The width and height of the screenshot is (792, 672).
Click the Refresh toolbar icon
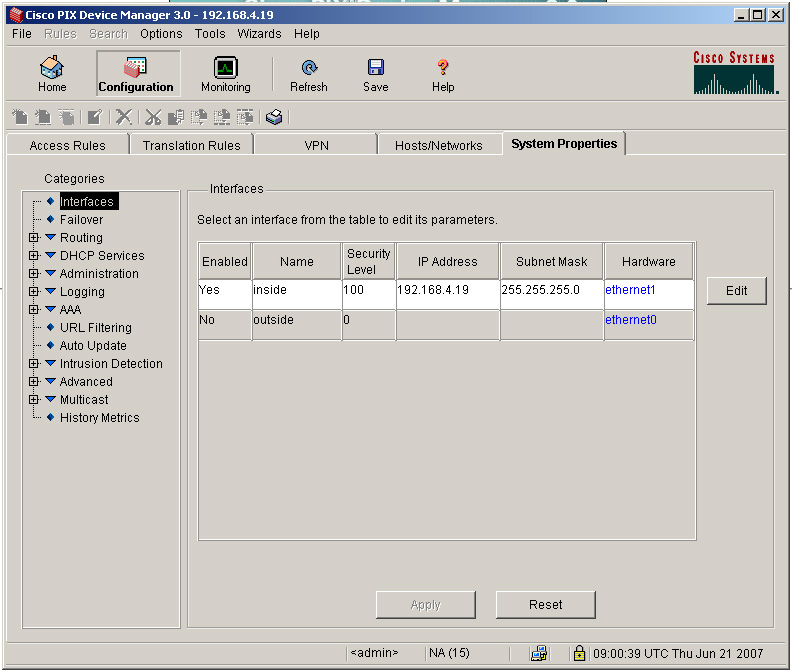tap(309, 74)
